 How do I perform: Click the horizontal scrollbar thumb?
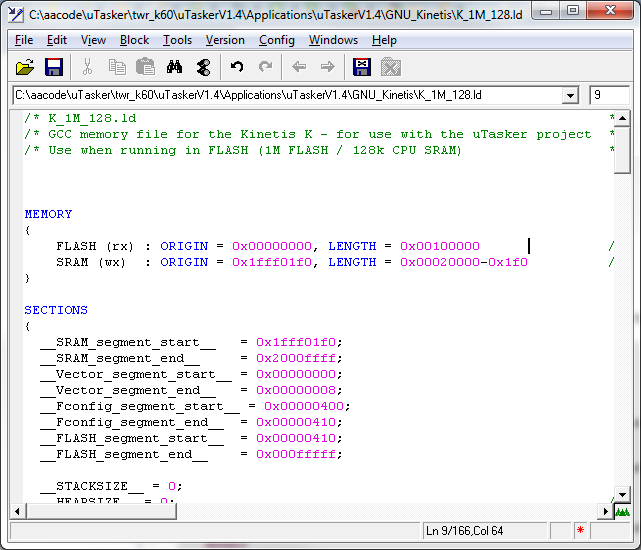coord(101,511)
